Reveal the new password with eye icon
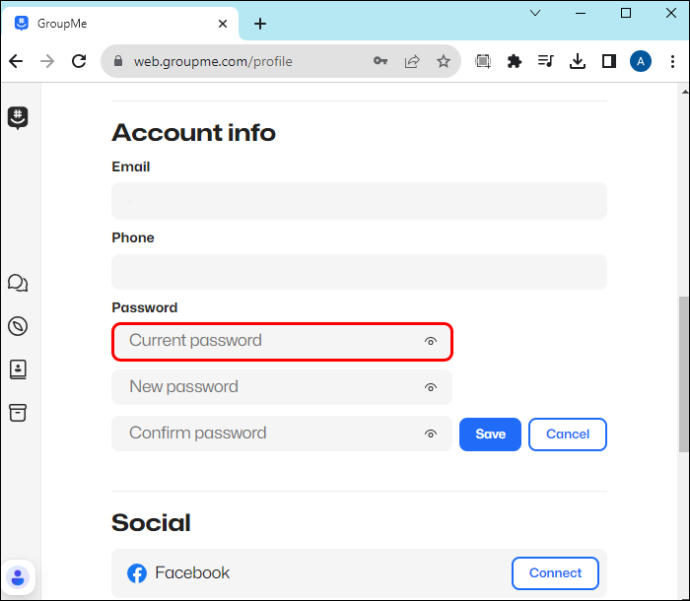Image resolution: width=690 pixels, height=601 pixels. 430,388
